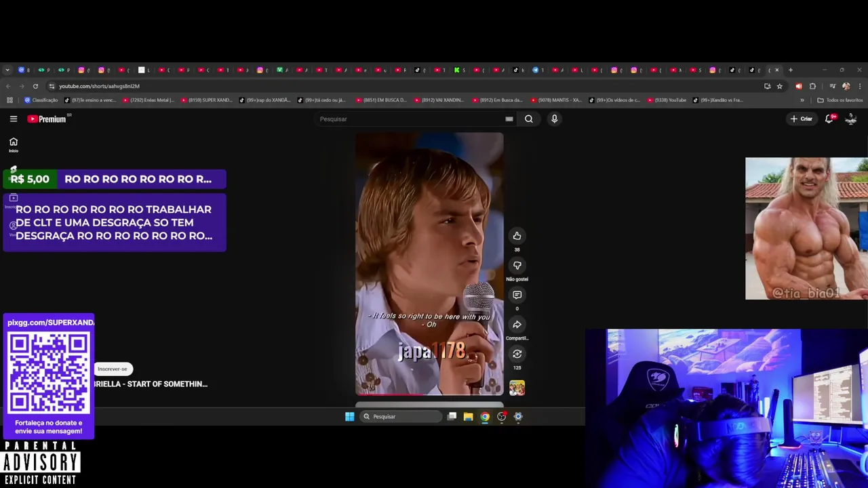868x488 pixels.
Task: Open Chrome tab search dropdown
Action: pyautogui.click(x=7, y=70)
